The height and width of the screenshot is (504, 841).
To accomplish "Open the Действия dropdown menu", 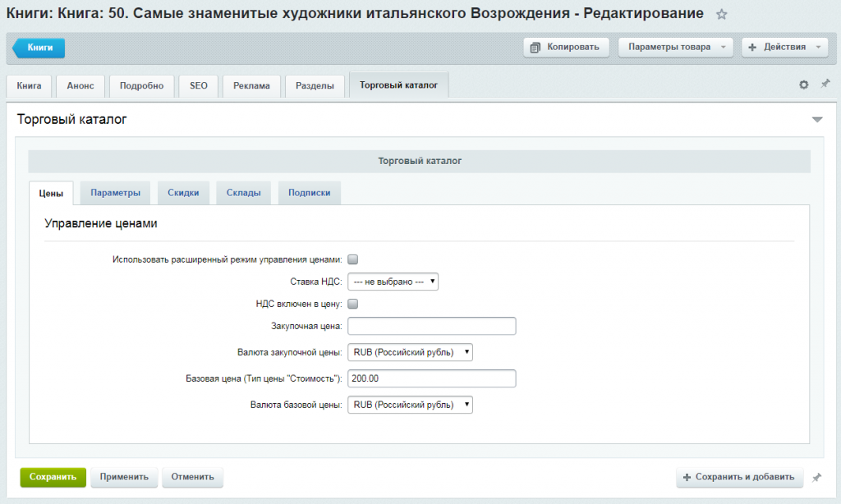I will coord(784,47).
